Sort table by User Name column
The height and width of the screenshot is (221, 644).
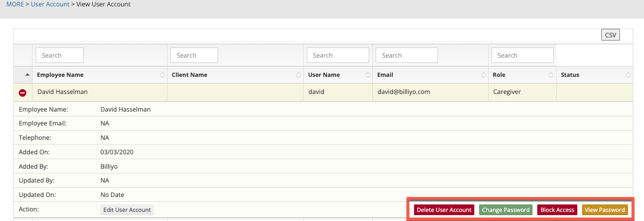pyautogui.click(x=324, y=75)
